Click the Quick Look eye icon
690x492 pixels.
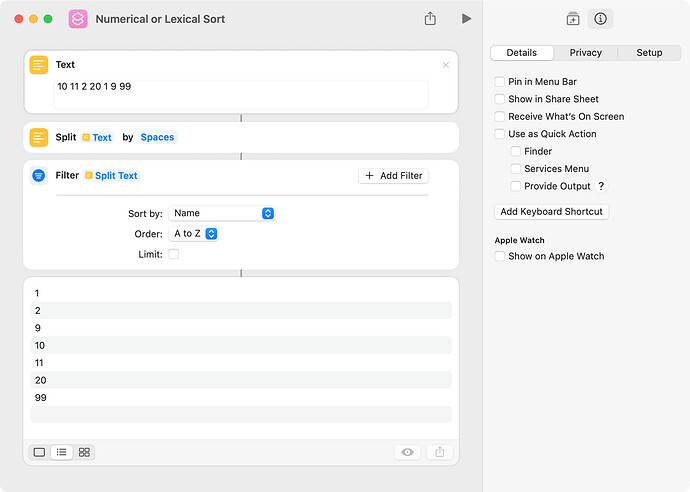[407, 452]
